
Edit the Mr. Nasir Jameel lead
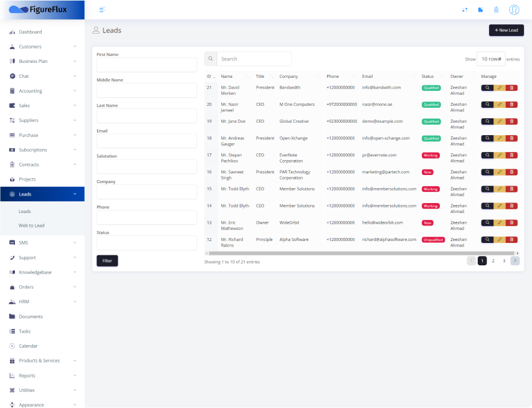pos(498,104)
